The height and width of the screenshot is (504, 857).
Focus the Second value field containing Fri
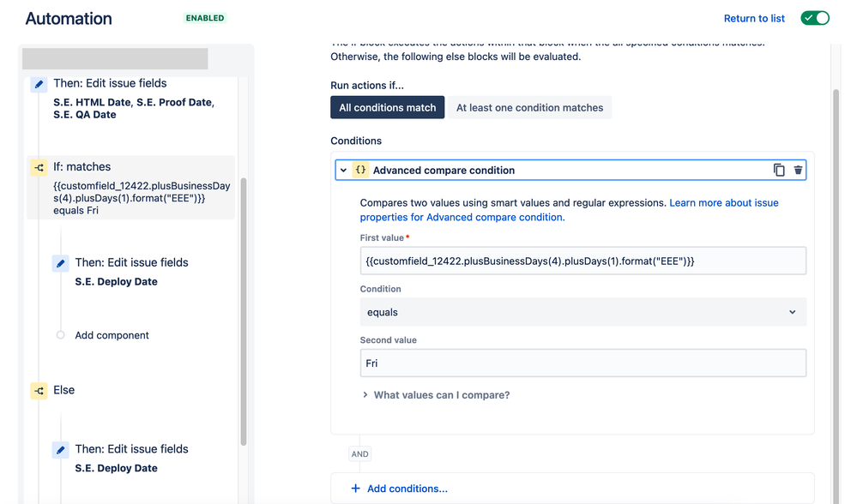[x=583, y=363]
